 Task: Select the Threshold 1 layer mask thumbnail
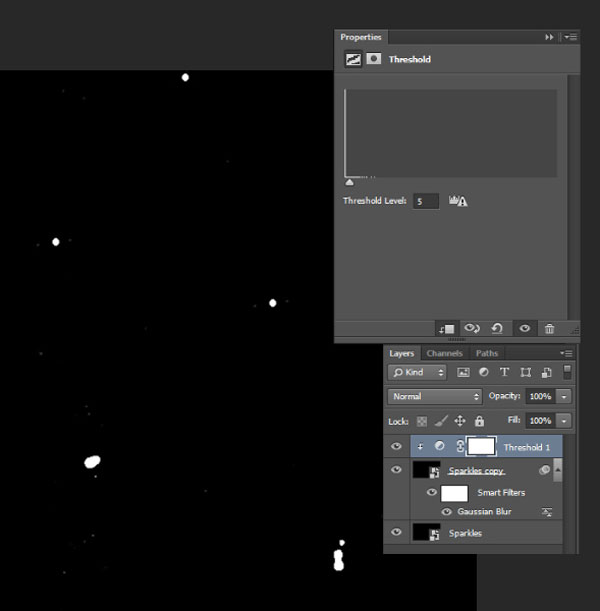481,446
